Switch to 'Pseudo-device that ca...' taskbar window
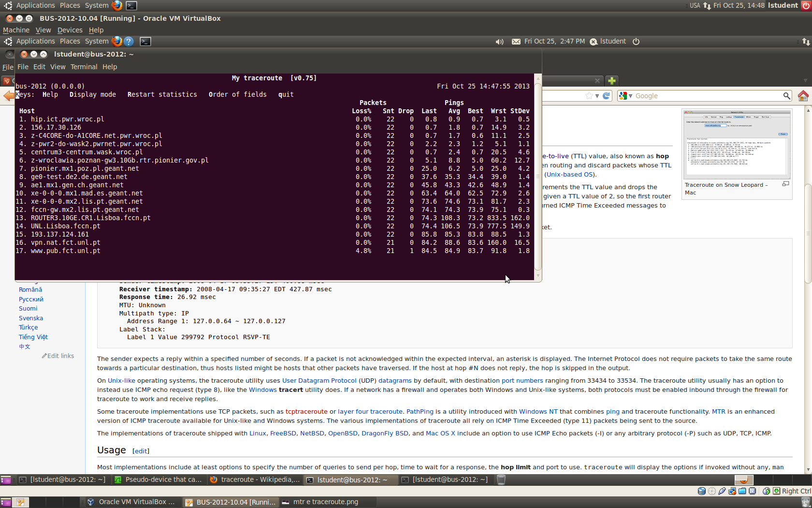The image size is (812, 508). (158, 479)
